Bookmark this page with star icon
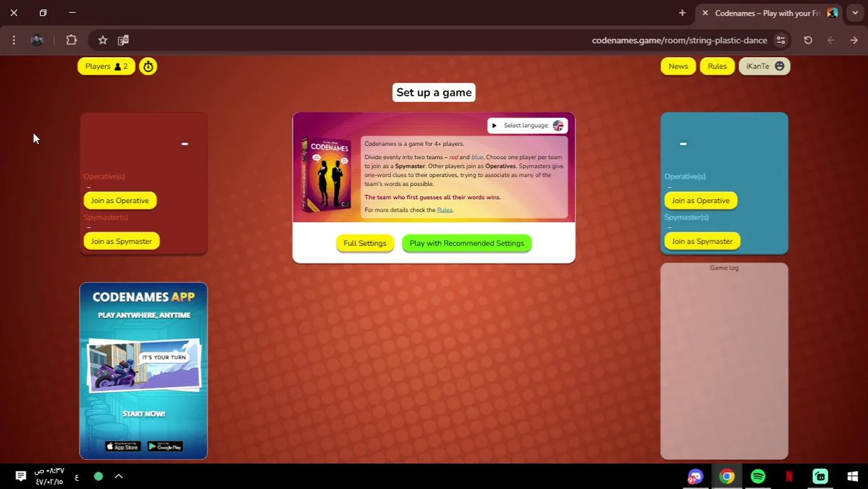Viewport: 868px width, 489px height. click(103, 40)
